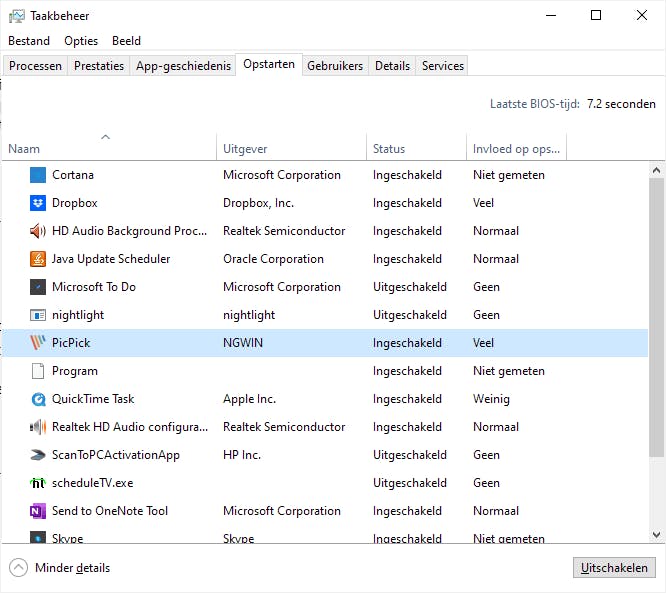The image size is (666, 593).
Task: Click the Microsoft To Do icon
Action: point(38,287)
